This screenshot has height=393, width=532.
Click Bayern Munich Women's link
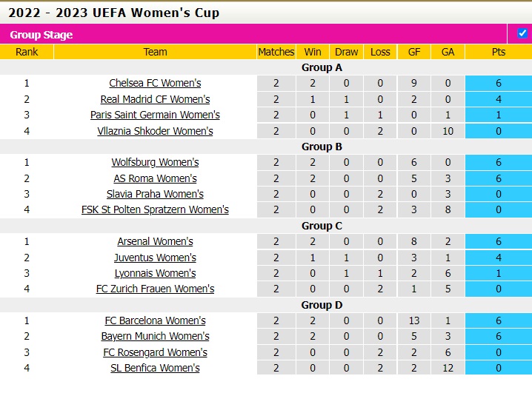pyautogui.click(x=155, y=337)
